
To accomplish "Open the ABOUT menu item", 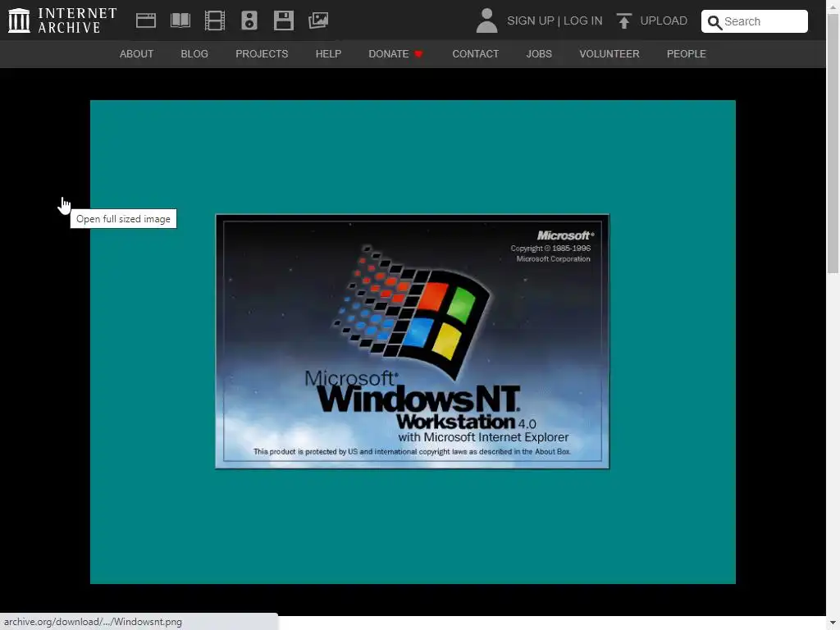I will 137,54.
